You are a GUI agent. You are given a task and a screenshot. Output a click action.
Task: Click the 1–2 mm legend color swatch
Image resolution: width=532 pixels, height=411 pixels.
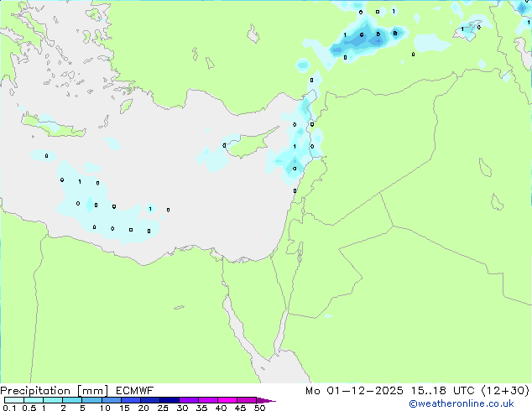[x=53, y=400]
